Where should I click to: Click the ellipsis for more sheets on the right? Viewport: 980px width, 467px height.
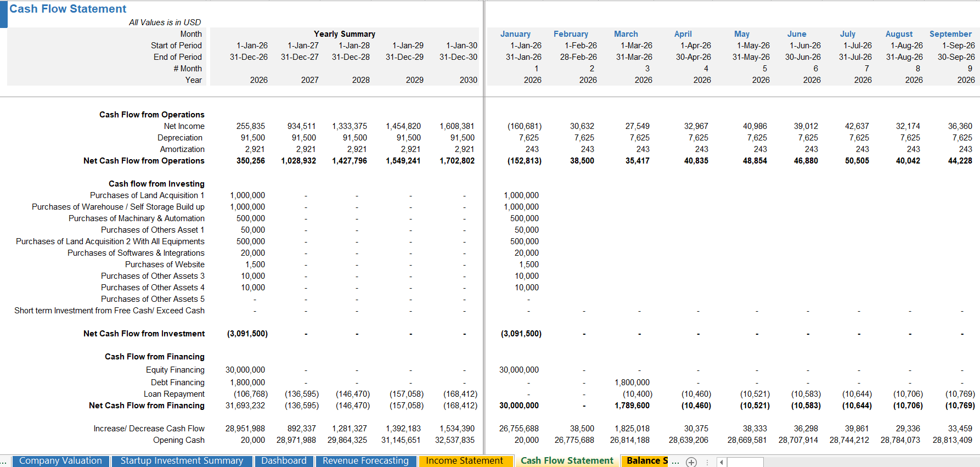(x=675, y=462)
